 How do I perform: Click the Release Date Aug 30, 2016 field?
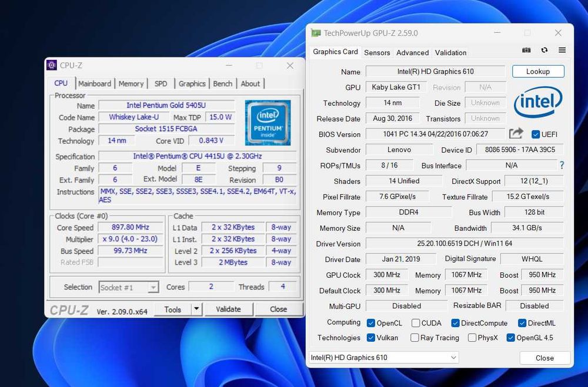(392, 119)
